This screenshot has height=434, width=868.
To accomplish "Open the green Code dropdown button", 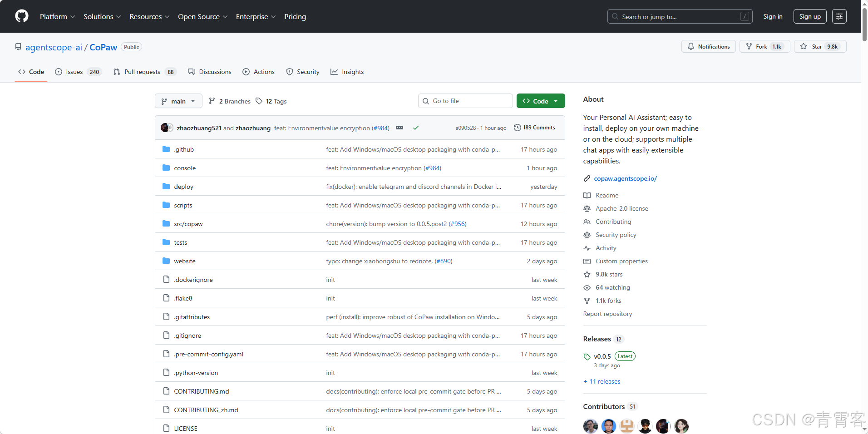I will click(x=541, y=101).
